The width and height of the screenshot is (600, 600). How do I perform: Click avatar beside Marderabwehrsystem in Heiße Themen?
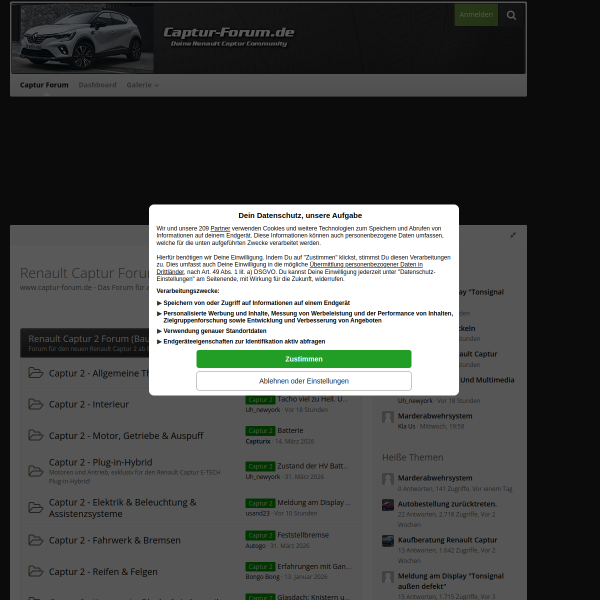coord(388,479)
